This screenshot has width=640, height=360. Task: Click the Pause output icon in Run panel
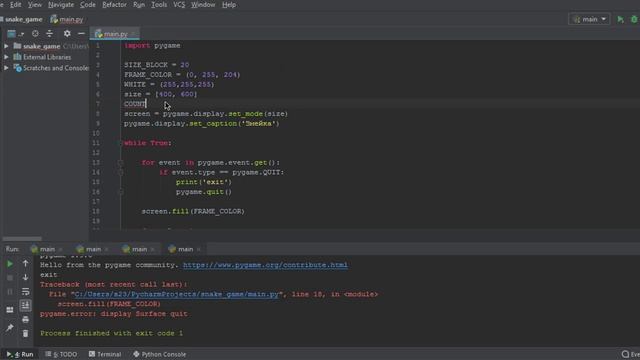pyautogui.click(x=10, y=292)
